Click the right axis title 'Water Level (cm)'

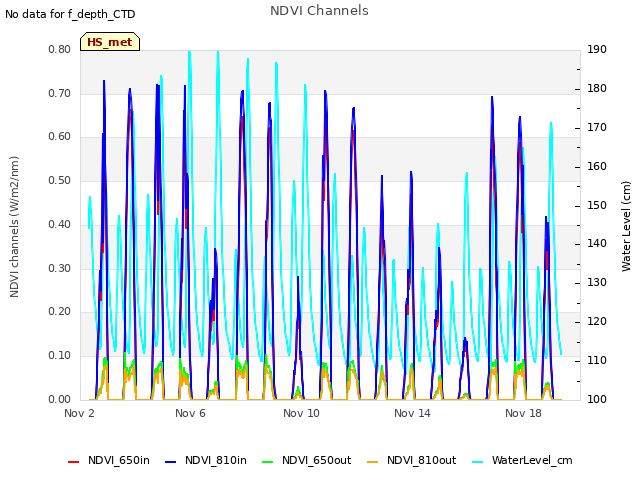coord(626,227)
